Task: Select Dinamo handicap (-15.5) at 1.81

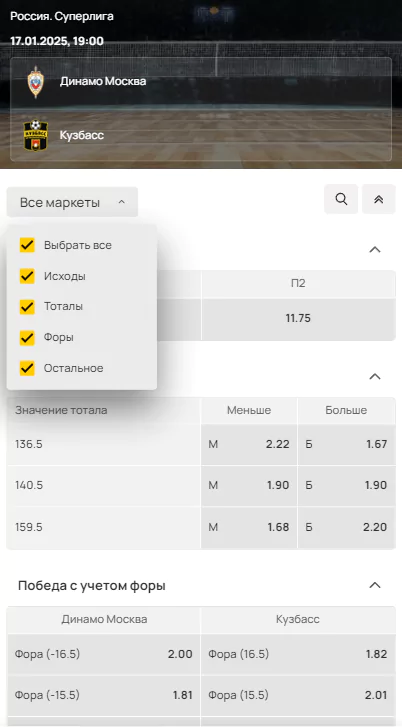Action: 104,695
